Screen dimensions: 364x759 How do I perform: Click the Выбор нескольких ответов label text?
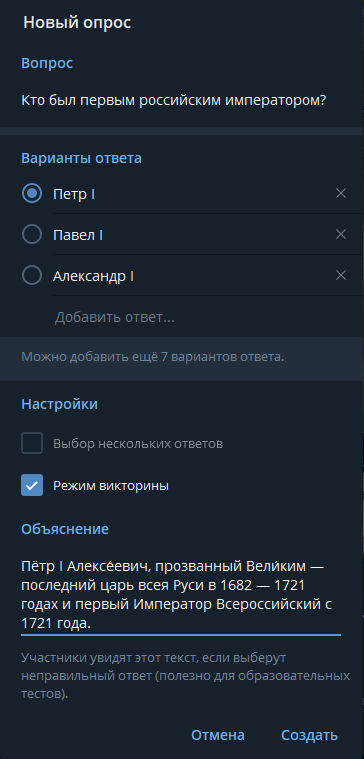pyautogui.click(x=138, y=444)
